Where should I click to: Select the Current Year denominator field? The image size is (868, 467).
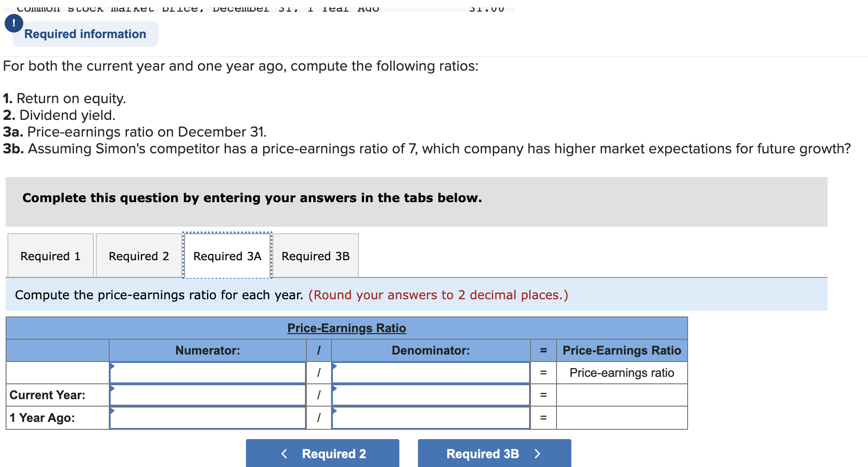431,395
